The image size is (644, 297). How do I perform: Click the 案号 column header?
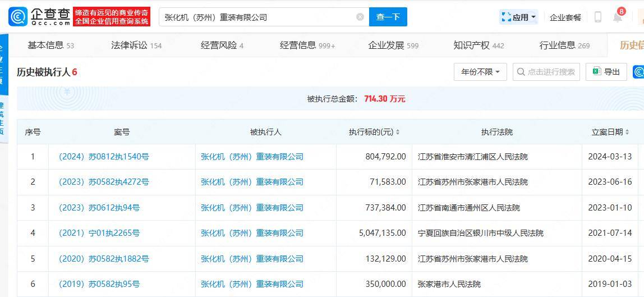pyautogui.click(x=122, y=132)
